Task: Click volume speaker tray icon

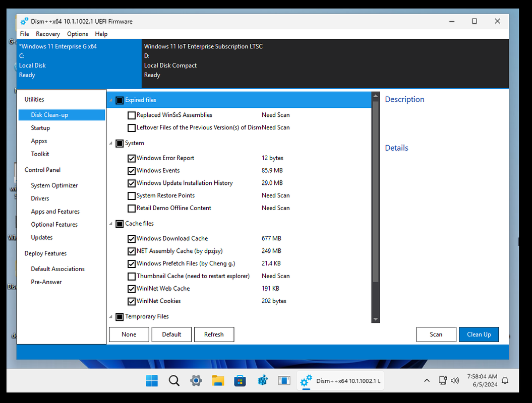Action: (455, 381)
